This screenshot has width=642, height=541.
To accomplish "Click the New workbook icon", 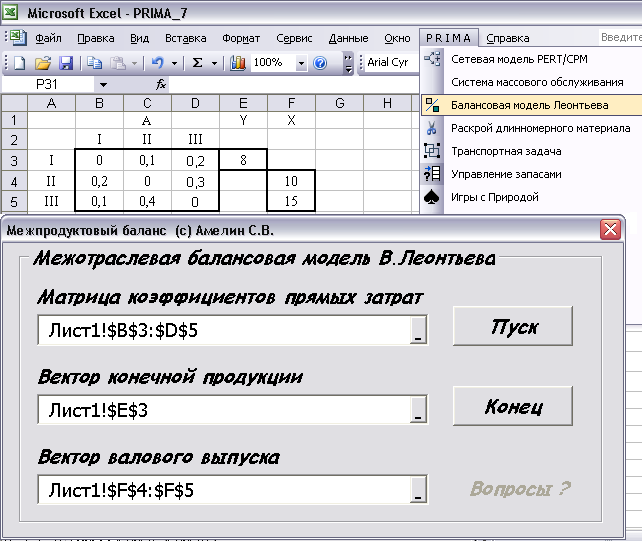I will tap(20, 63).
